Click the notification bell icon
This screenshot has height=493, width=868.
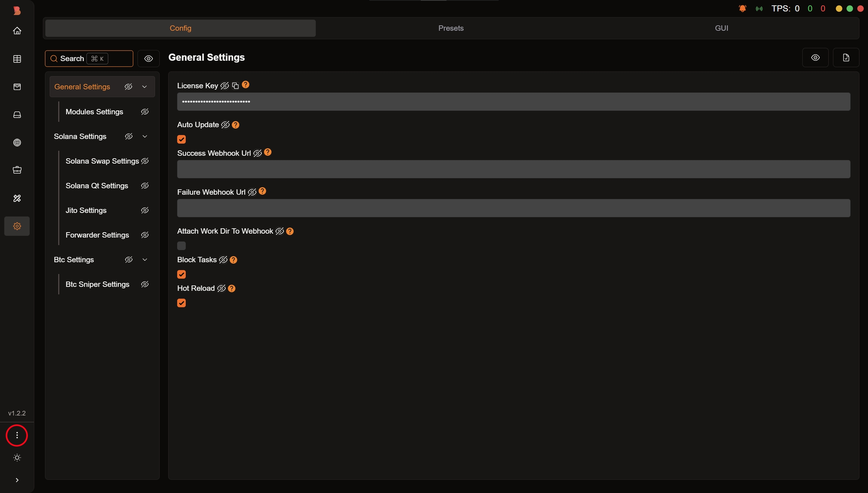point(742,8)
